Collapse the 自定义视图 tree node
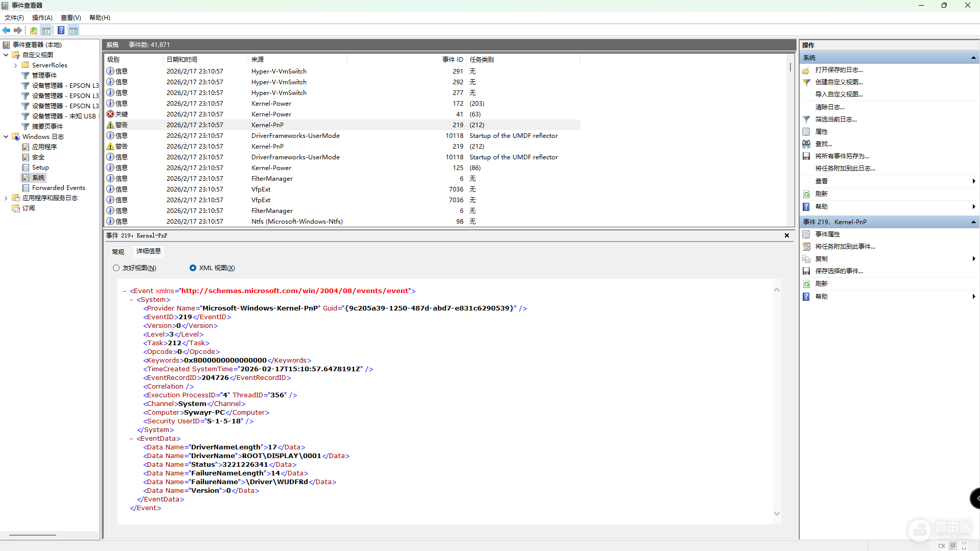The height and width of the screenshot is (551, 980). pos(6,55)
